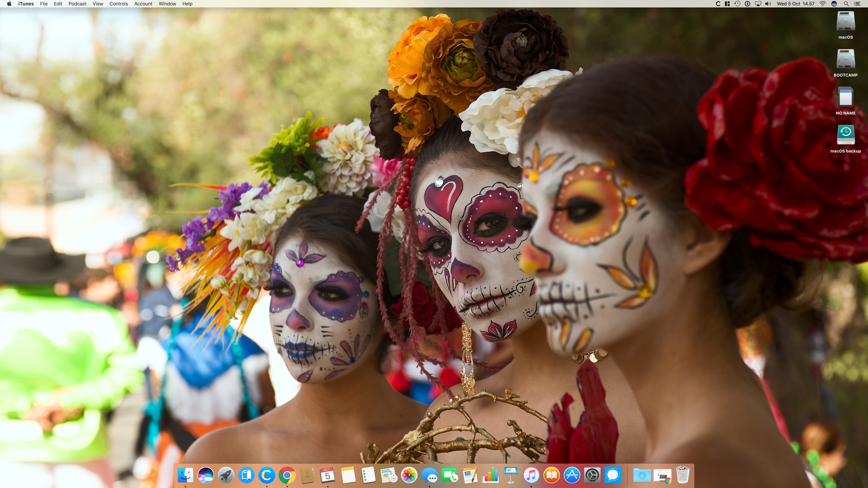Launch Siri from the Dock

point(205,475)
